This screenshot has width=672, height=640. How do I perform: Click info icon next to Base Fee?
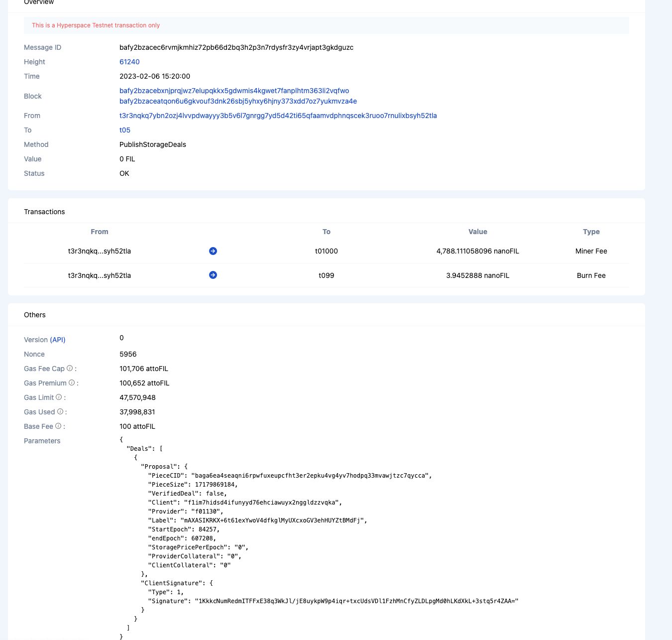point(58,426)
